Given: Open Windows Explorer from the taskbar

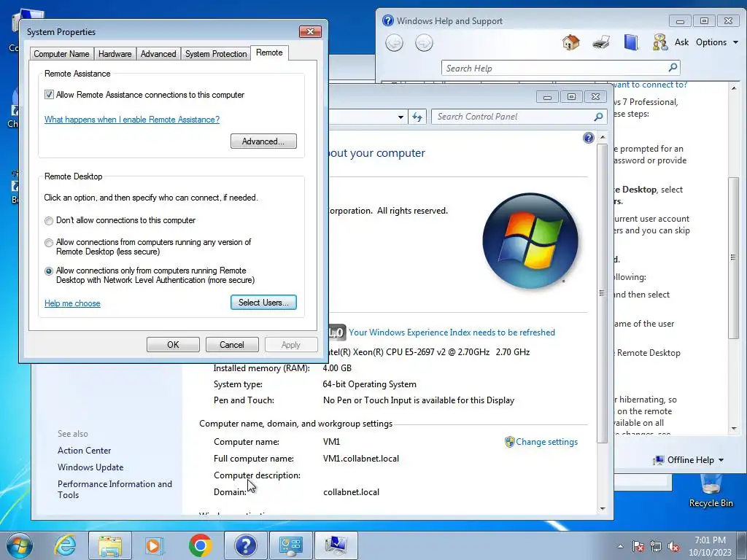Looking at the screenshot, I should coord(109,545).
